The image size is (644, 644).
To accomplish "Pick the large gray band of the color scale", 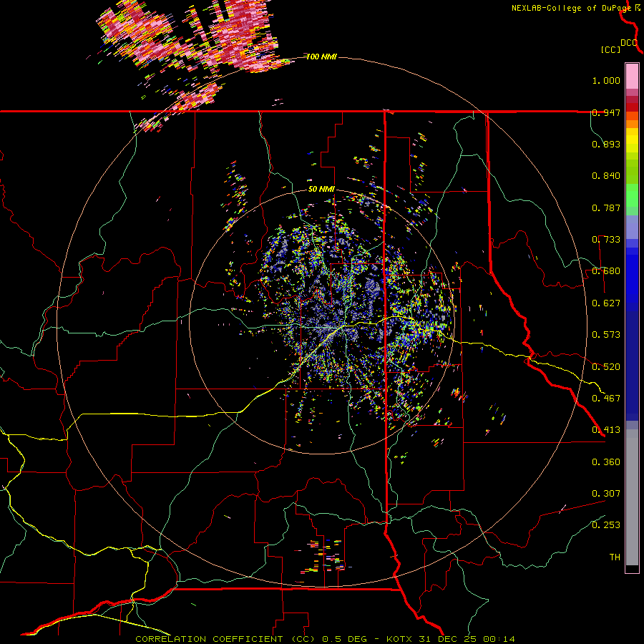I will 632,497.
